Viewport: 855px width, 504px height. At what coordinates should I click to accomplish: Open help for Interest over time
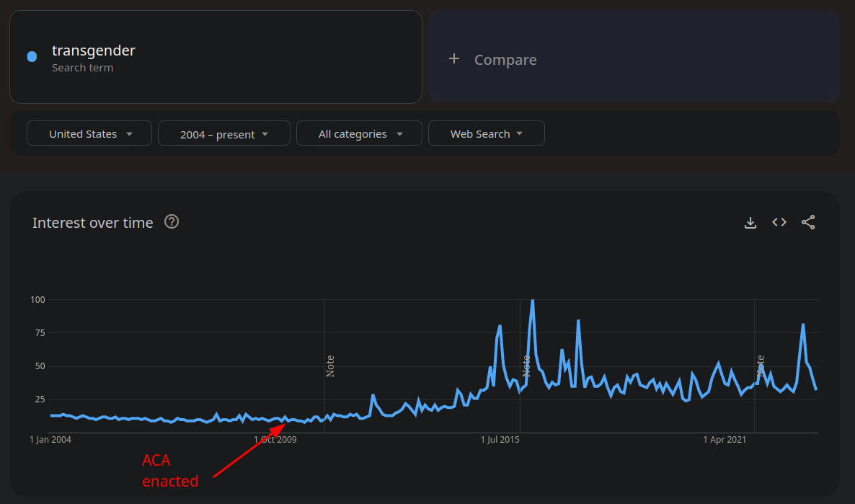tap(172, 222)
